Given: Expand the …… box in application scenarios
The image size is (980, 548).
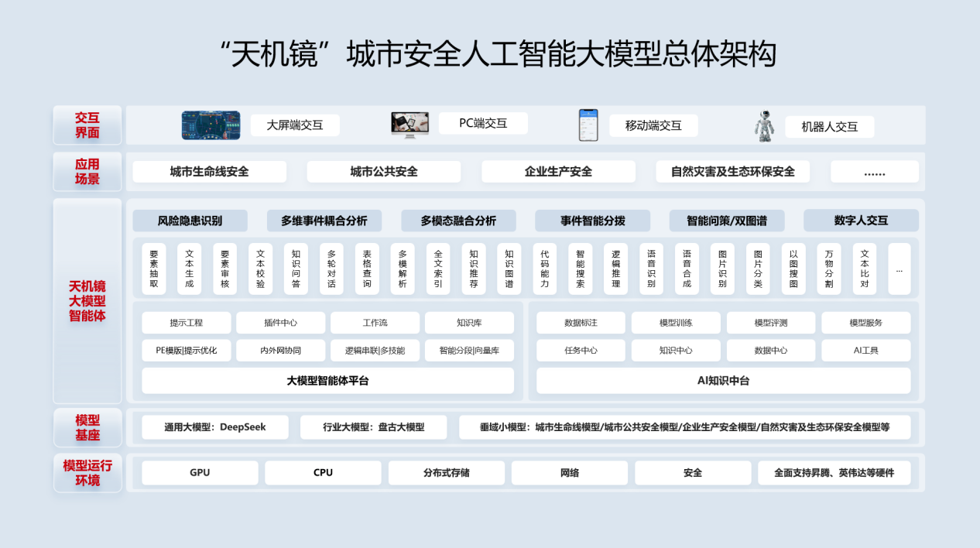Looking at the screenshot, I should coord(874,172).
